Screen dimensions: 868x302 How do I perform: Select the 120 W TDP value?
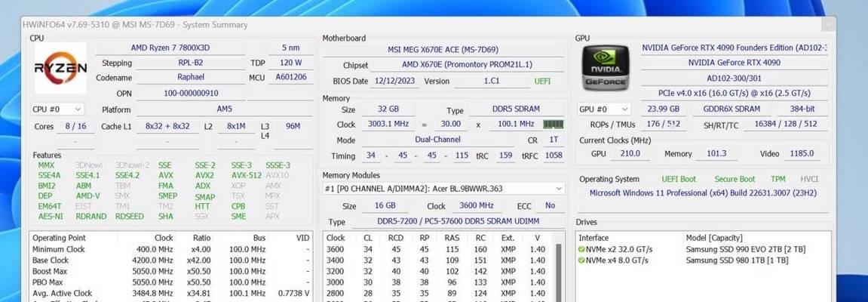coord(290,63)
